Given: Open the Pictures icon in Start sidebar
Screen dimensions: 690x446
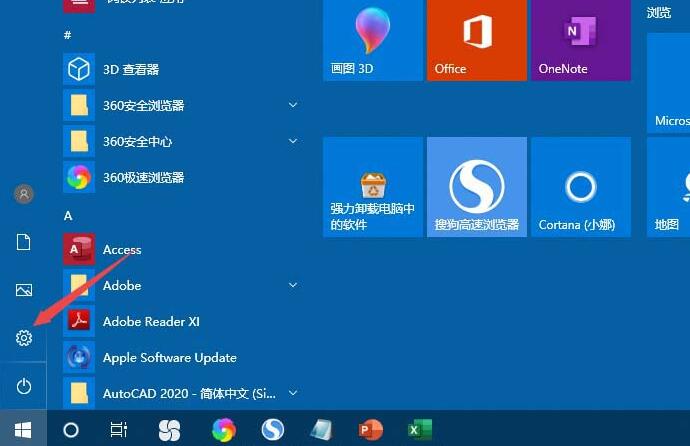Looking at the screenshot, I should point(24,290).
